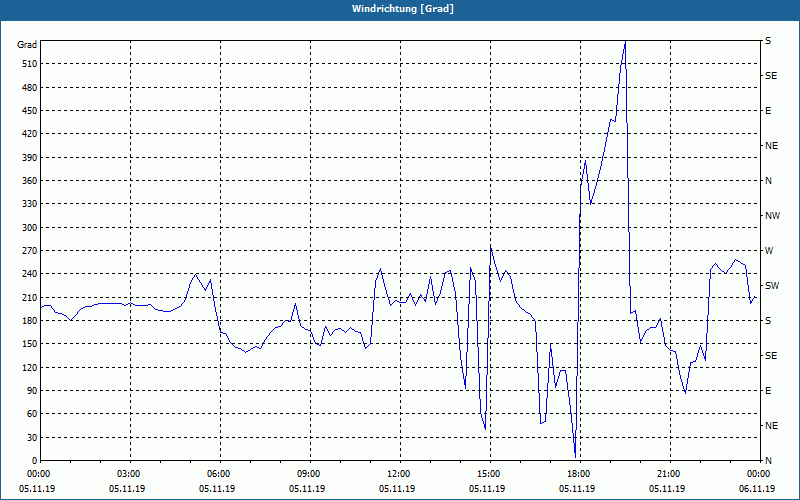800x500 pixels.
Task: Click the 03:00 time axis label
Action: pos(131,474)
